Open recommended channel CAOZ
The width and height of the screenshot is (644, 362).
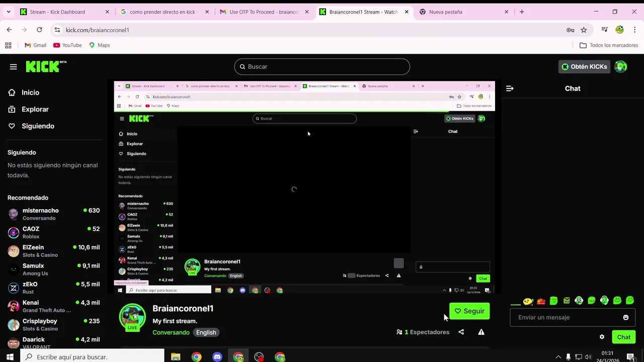[x=53, y=232]
